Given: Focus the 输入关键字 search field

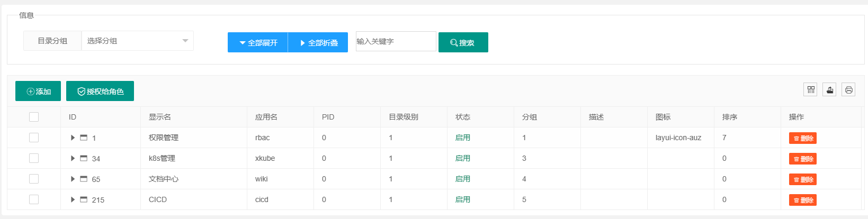Looking at the screenshot, I should 396,41.
